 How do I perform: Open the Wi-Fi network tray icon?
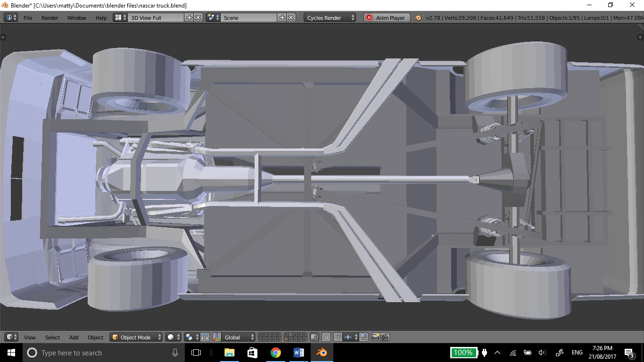pyautogui.click(x=513, y=353)
